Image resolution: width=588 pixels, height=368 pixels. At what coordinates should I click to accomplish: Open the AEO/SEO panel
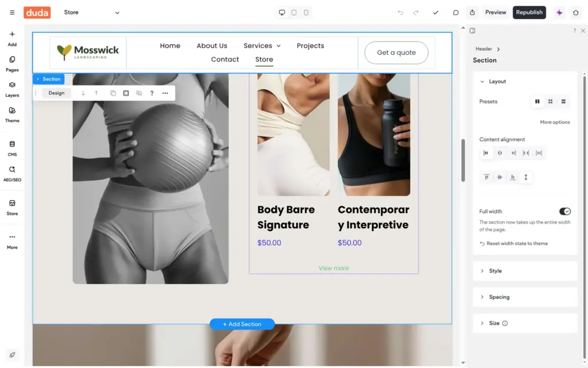pyautogui.click(x=12, y=174)
